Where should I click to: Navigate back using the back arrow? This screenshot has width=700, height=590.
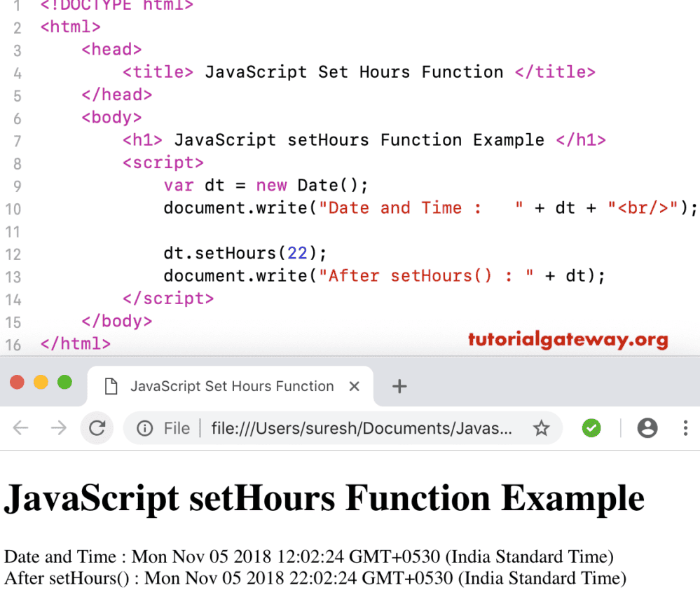click(21, 427)
